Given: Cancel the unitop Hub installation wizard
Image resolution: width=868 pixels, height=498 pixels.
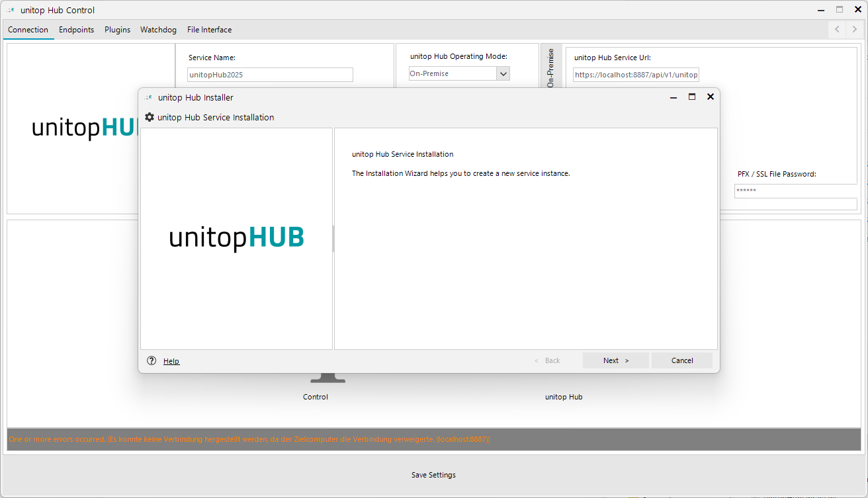Looking at the screenshot, I should (682, 360).
